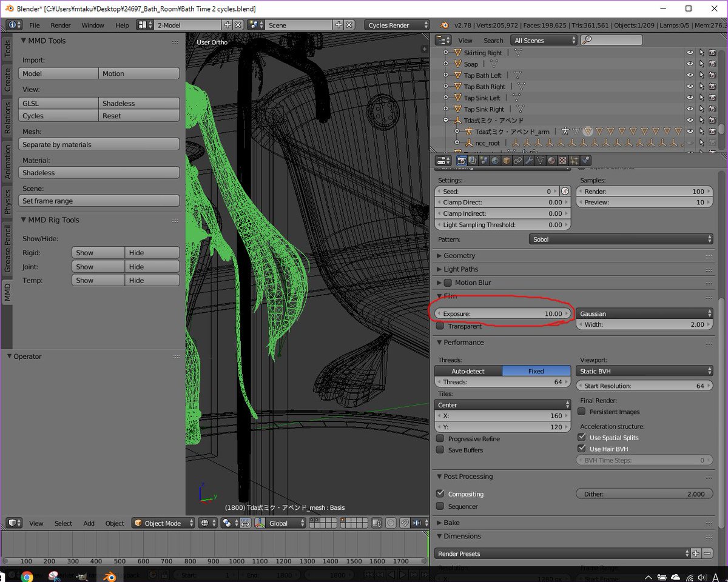Click the Blender info editor type icon
728x582 pixels.
15,25
